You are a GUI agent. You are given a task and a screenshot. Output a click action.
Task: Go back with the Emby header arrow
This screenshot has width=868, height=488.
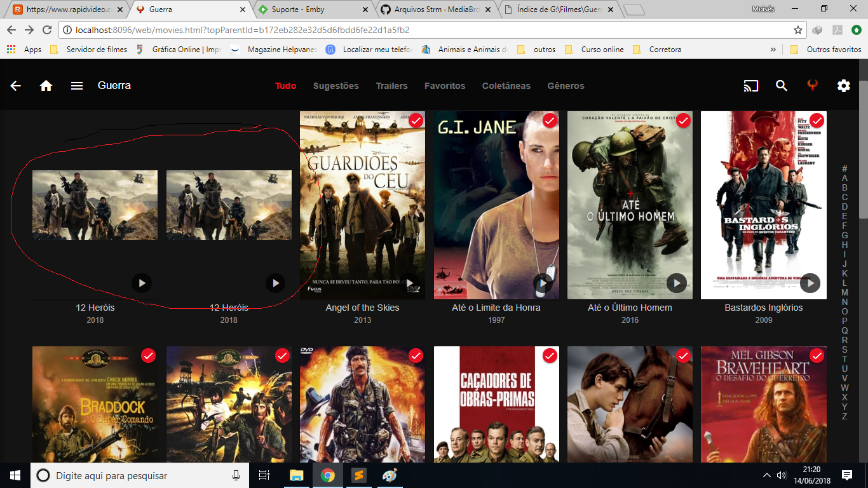click(x=16, y=86)
